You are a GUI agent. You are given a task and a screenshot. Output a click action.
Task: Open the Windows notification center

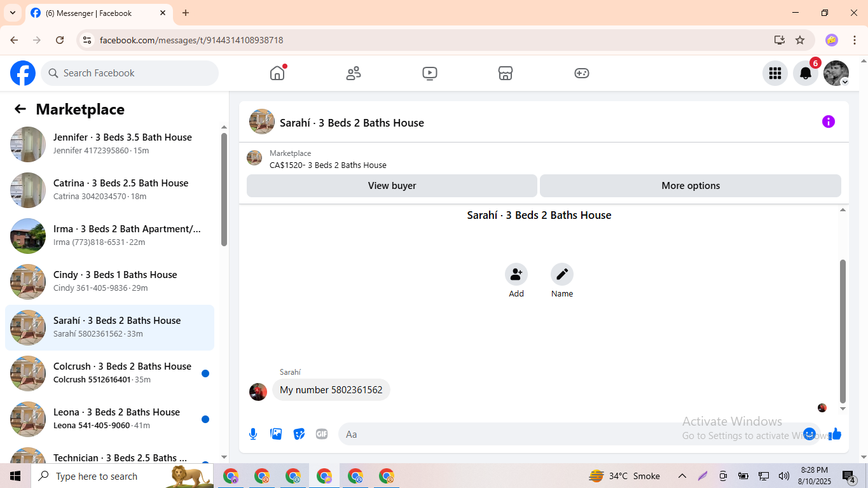[x=849, y=476]
